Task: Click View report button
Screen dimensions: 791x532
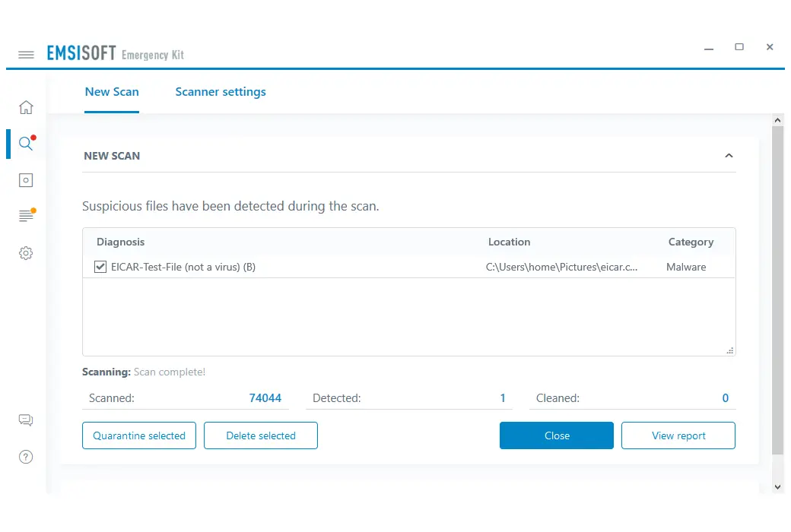Action: (x=678, y=435)
